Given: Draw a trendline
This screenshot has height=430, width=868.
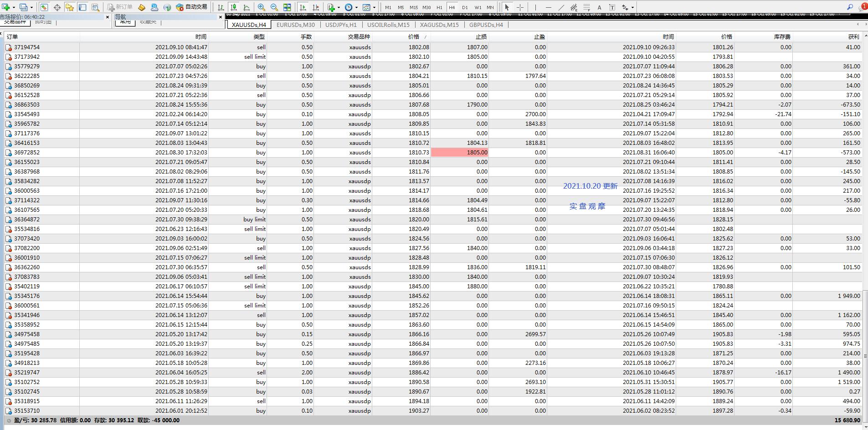Looking at the screenshot, I should coord(561,7).
